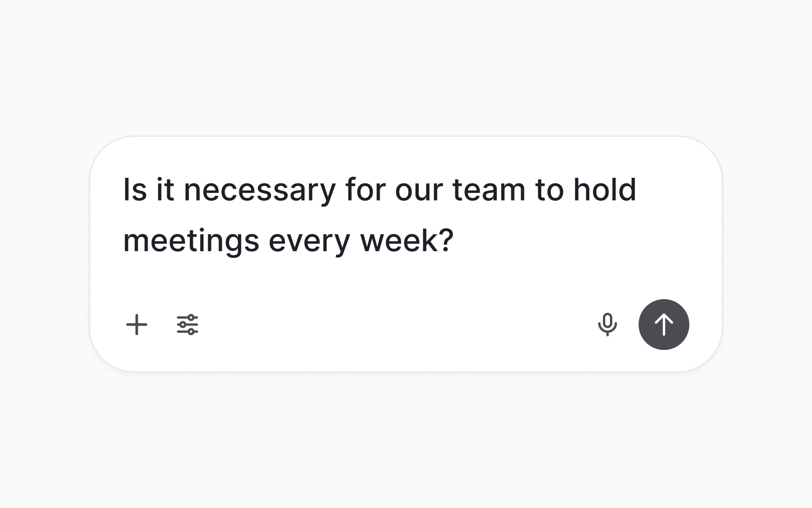Click the microphone icon for voice input

pyautogui.click(x=608, y=325)
